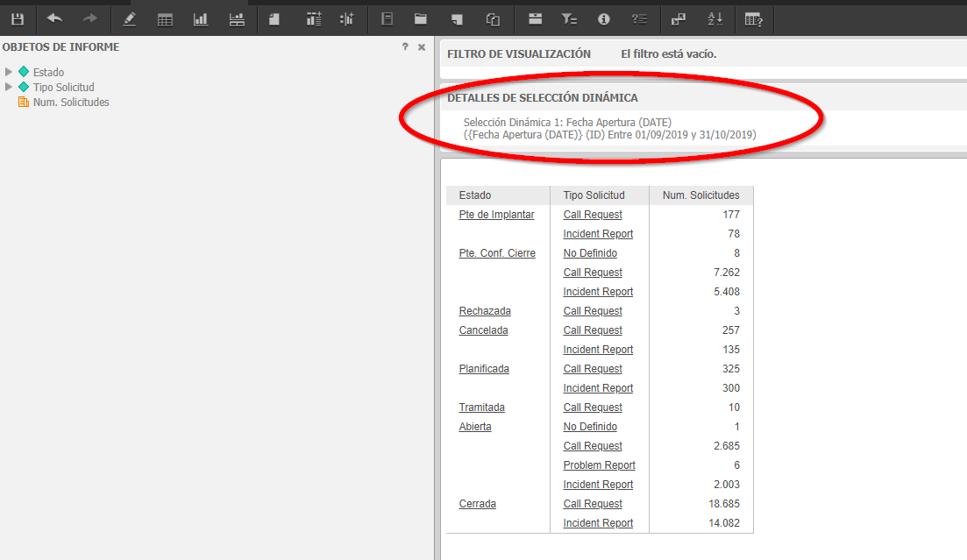This screenshot has width=967, height=560.
Task: Click Incident Report link in the 2.003 row
Action: (598, 484)
